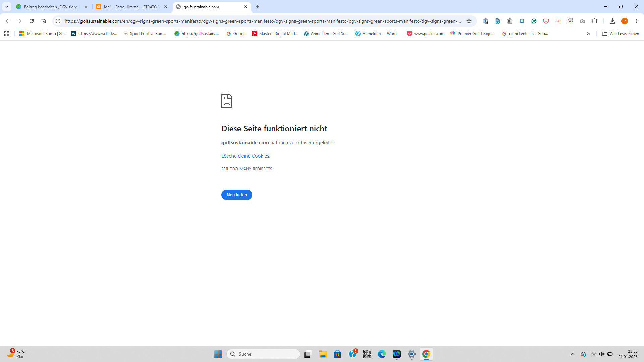Image resolution: width=644 pixels, height=362 pixels.
Task: Open the Grammarly extension icon
Action: pos(534,21)
